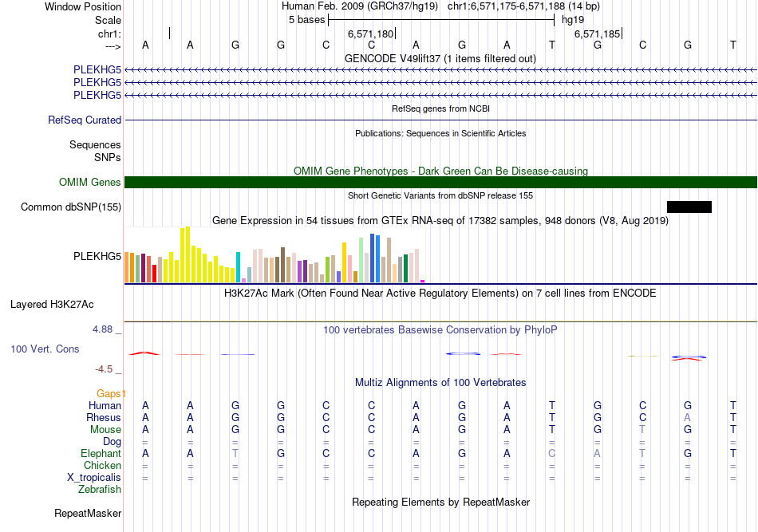Image resolution: width=758 pixels, height=532 pixels.
Task: Click the tallest yellow bar in GTEx chart
Action: (x=188, y=254)
